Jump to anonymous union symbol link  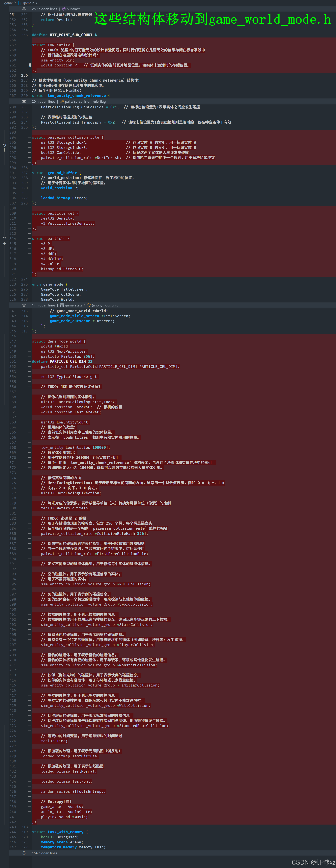click(106, 305)
